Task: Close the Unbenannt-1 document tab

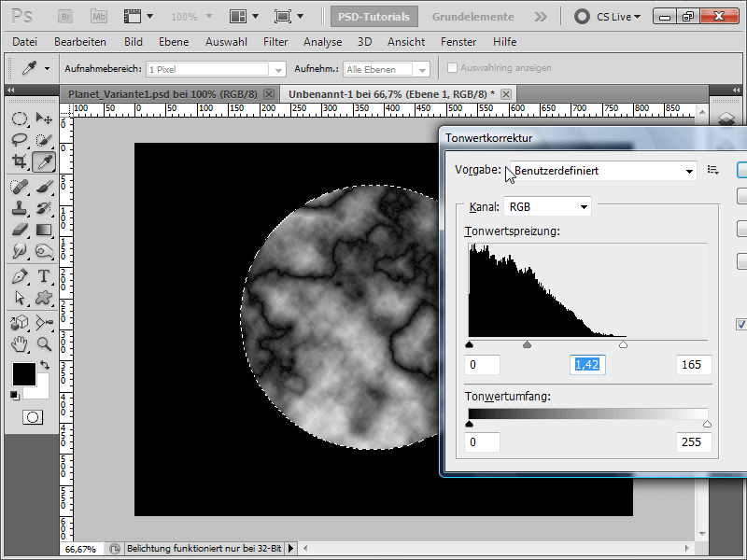Action: (x=506, y=94)
